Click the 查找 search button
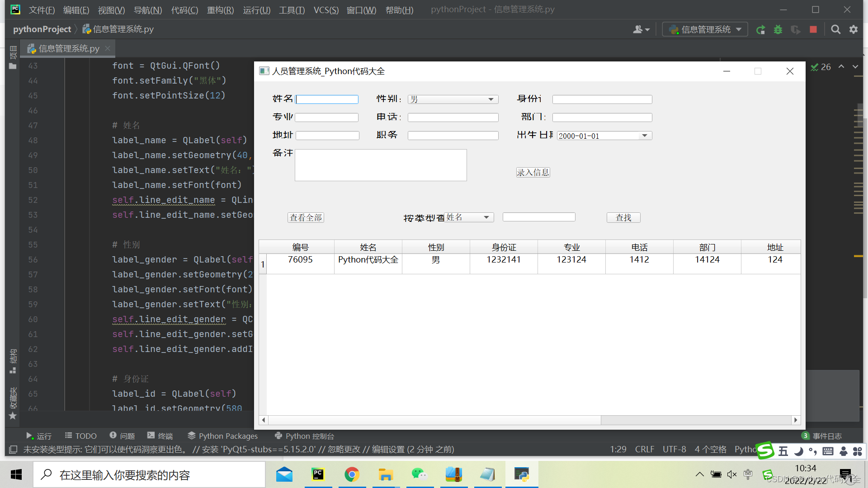 pos(623,217)
